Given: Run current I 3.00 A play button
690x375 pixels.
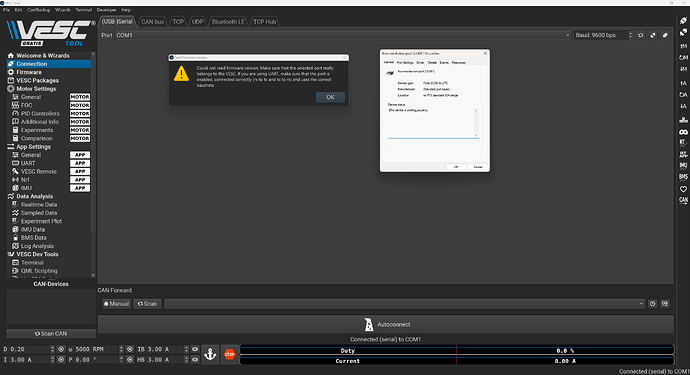Looking at the screenshot, I should 61,360.
